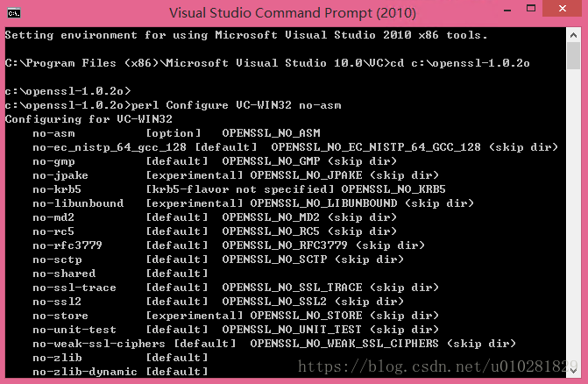Click the 'no-ec_nistp_64_gcc_128' entry

(110, 147)
